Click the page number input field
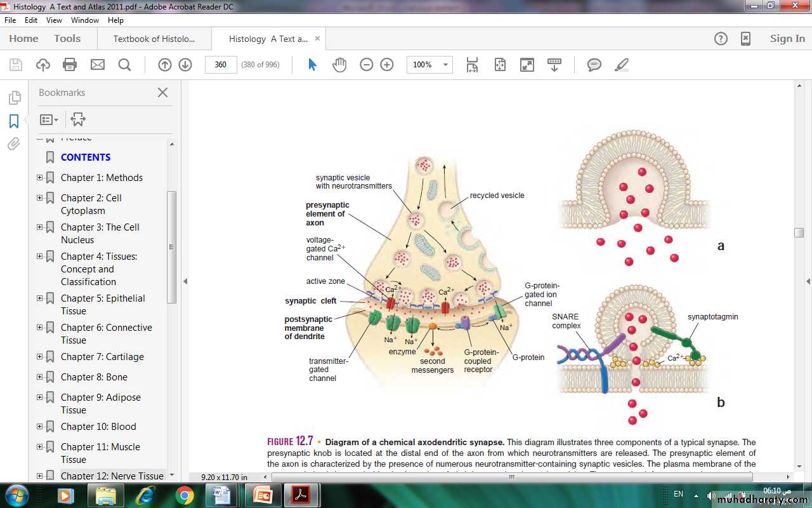 click(x=221, y=65)
